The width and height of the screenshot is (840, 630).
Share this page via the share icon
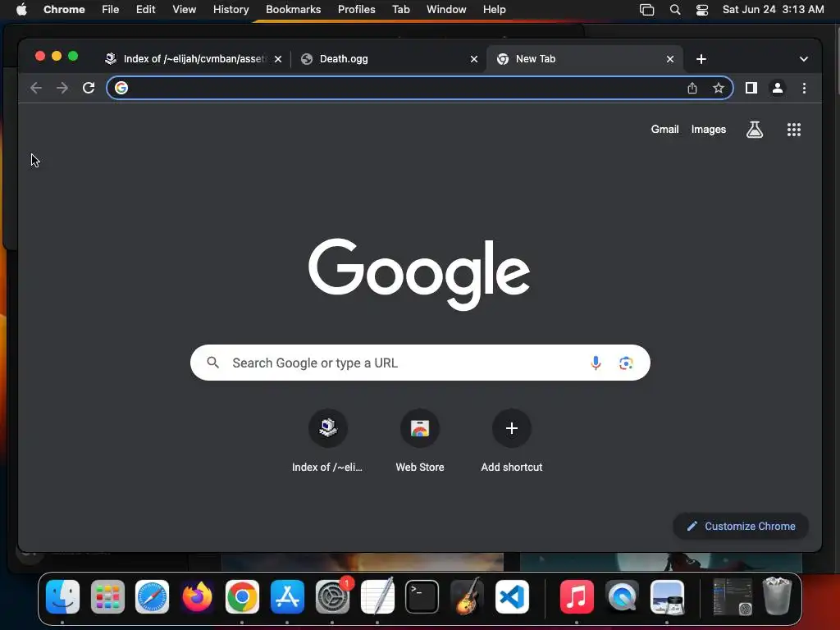[x=692, y=88]
